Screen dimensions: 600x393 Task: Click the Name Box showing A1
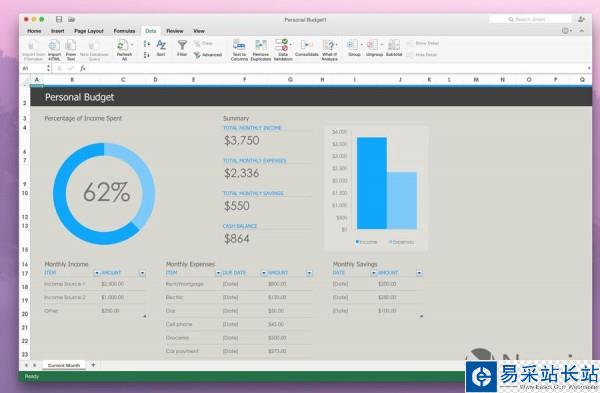click(33, 68)
